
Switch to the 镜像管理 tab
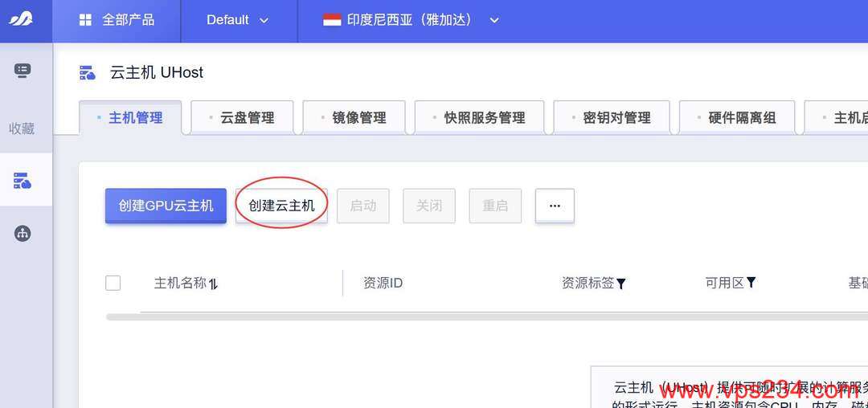click(x=358, y=118)
